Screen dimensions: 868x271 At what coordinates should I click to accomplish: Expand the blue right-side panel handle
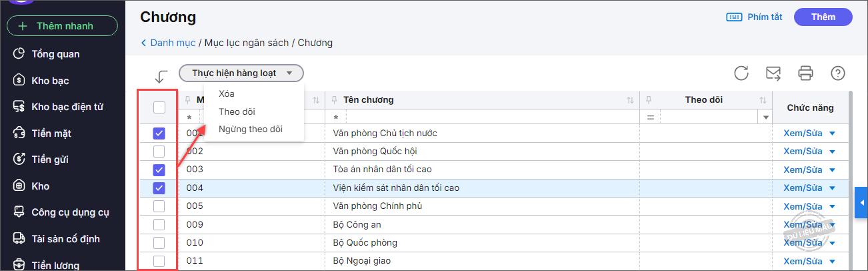pos(861,203)
